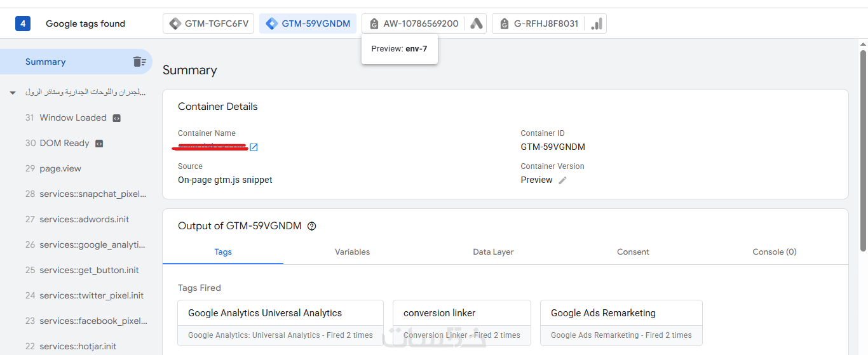Select the GTM-TGFC6FV container chip

click(209, 24)
